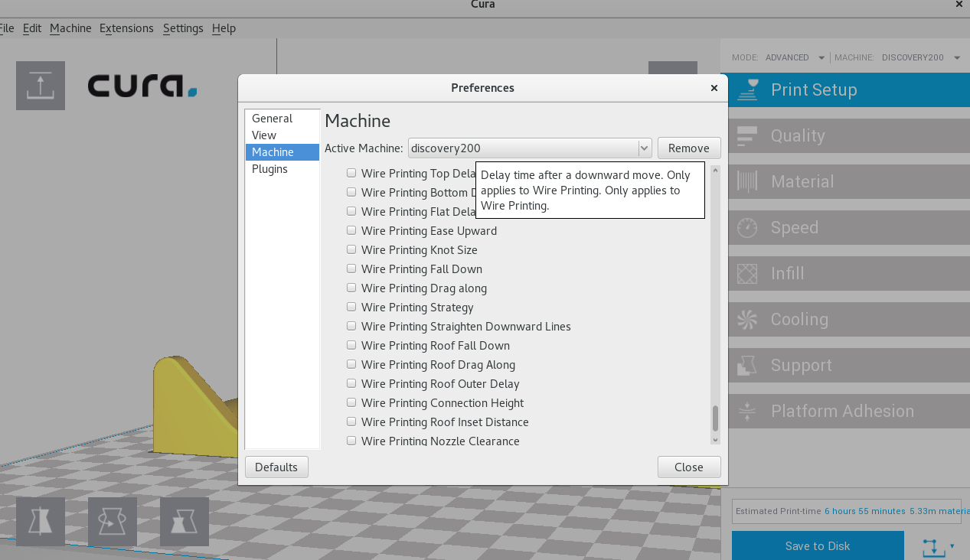The height and width of the screenshot is (560, 970).
Task: Select the Rotate tool icon
Action: pos(113,522)
